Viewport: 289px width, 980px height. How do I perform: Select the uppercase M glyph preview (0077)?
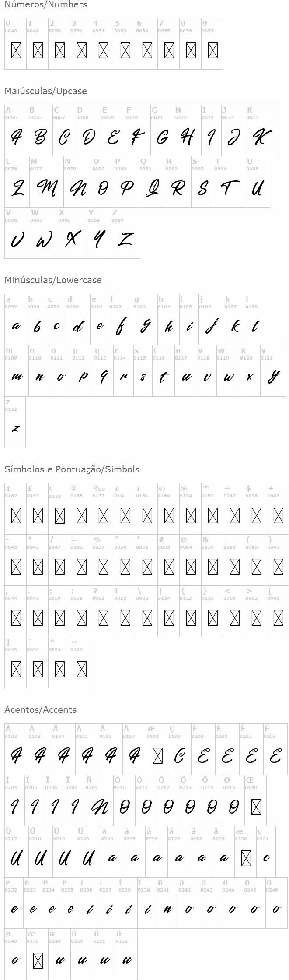(x=46, y=182)
